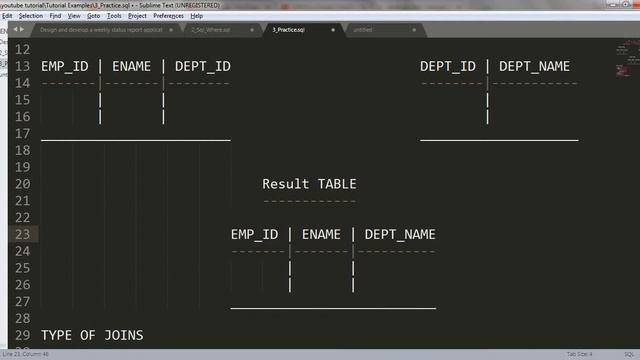Open the Tab Size 4 selector in the status bar

[579, 354]
